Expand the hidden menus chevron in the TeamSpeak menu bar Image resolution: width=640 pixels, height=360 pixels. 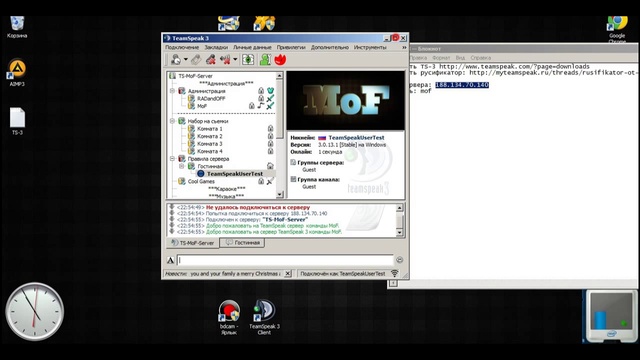pos(404,47)
